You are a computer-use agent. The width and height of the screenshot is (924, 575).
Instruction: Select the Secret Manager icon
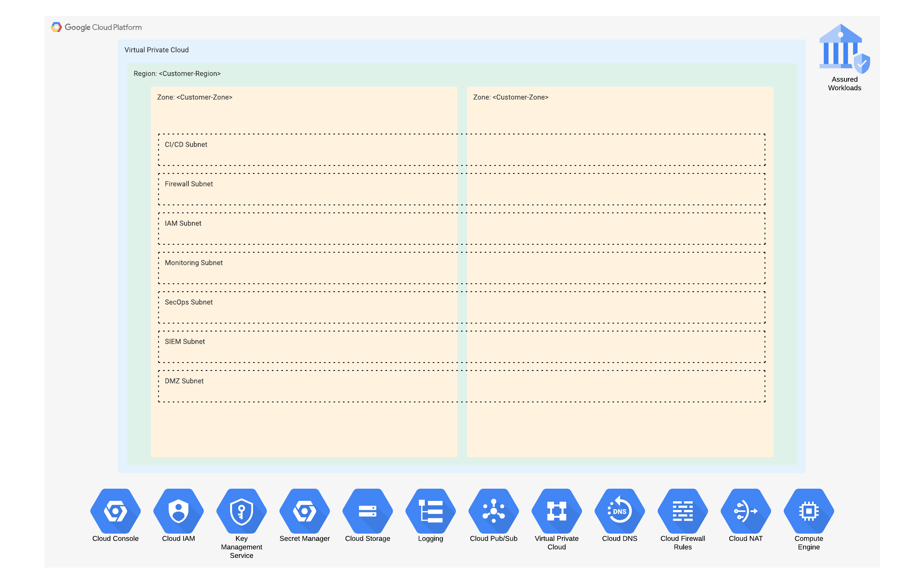pyautogui.click(x=305, y=511)
